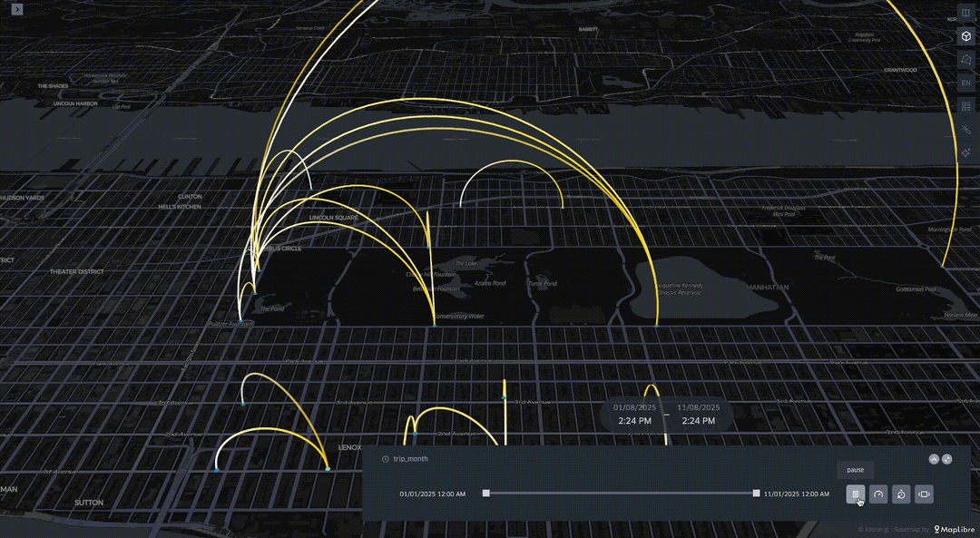Reset the animation timer
The image size is (980, 538).
tap(901, 494)
